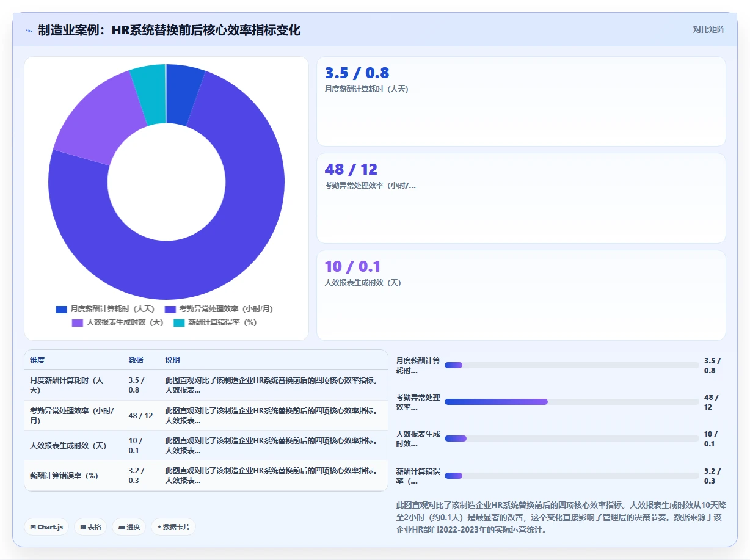The width and height of the screenshot is (750, 560).
Task: Click the 维度 column header
Action: pyautogui.click(x=37, y=360)
